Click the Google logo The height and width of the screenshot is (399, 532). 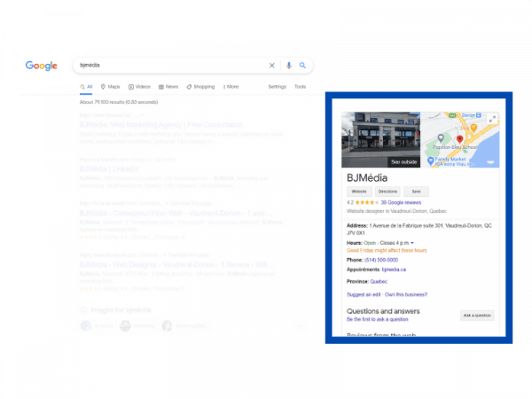(42, 66)
